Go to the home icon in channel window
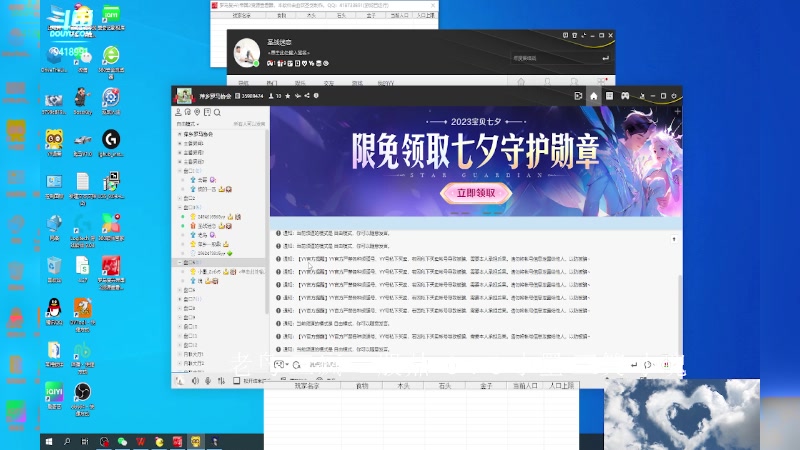The width and height of the screenshot is (800, 450). point(593,96)
